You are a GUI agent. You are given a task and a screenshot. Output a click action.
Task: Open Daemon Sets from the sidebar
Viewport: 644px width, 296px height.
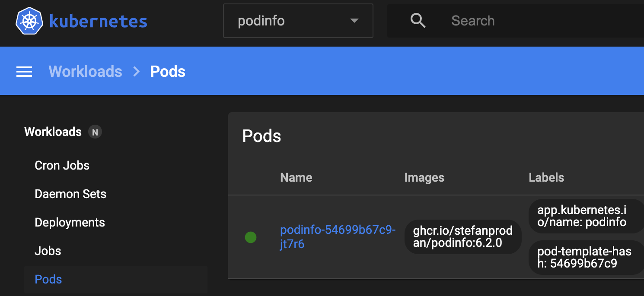tap(70, 194)
